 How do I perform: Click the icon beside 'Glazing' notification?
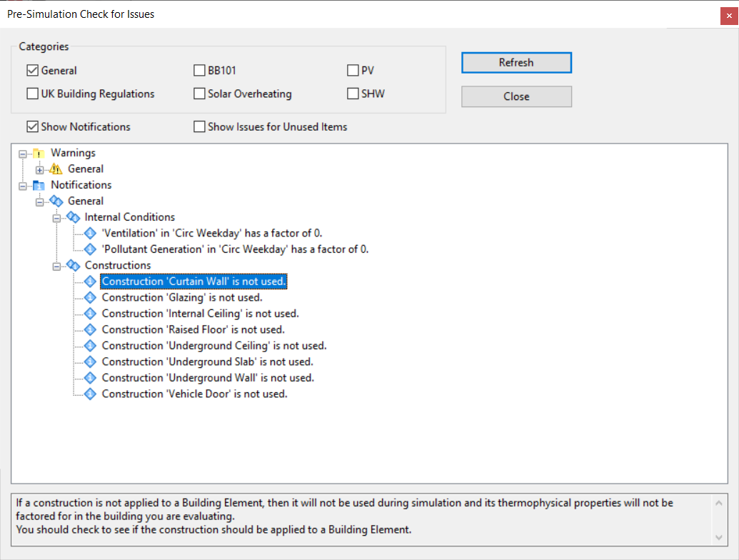click(x=90, y=297)
